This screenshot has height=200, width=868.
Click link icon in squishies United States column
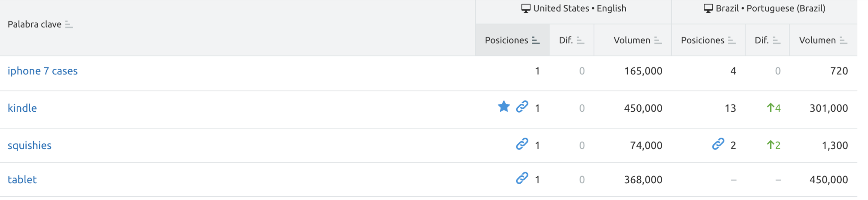[522, 144]
